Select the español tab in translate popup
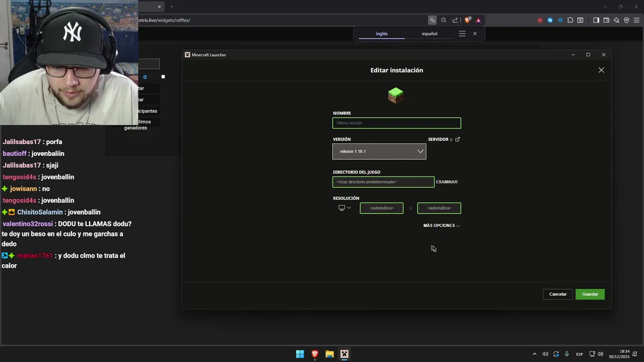The width and height of the screenshot is (644, 362). click(429, 34)
